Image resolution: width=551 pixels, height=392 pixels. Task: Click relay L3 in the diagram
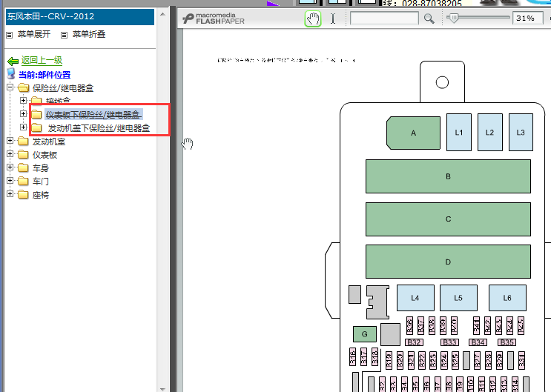(x=521, y=132)
